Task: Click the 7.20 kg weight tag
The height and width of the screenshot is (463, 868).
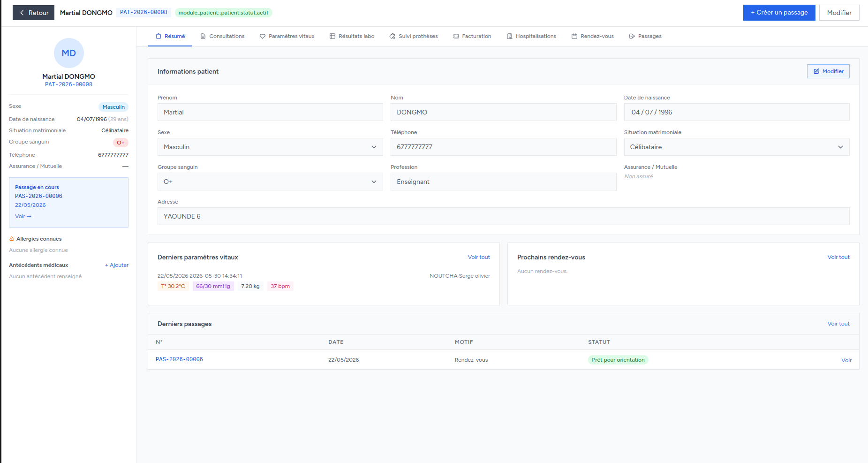Action: pyautogui.click(x=250, y=286)
